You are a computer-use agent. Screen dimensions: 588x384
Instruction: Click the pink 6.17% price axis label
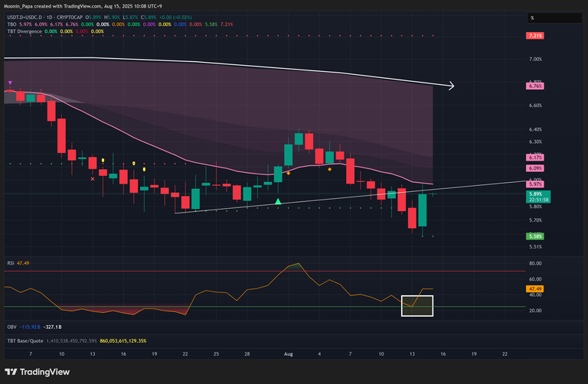click(535, 158)
